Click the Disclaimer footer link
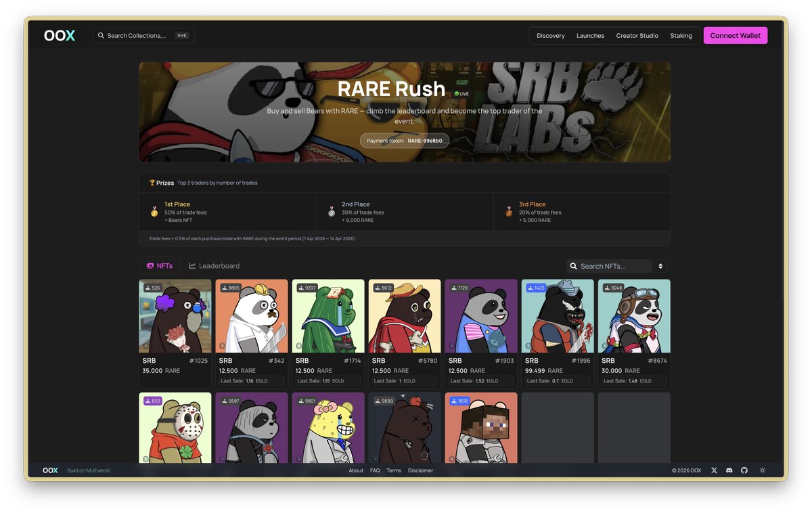Screen dimensions: 812x513 point(420,470)
